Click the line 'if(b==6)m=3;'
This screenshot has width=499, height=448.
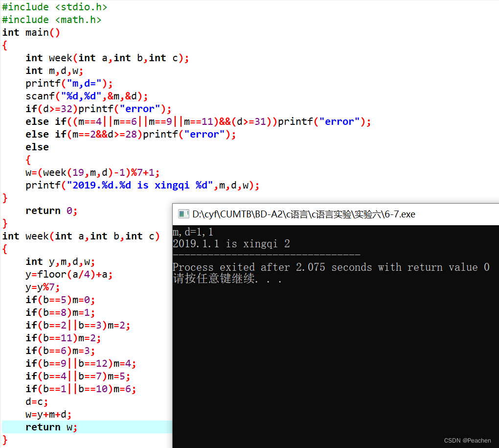(x=61, y=351)
